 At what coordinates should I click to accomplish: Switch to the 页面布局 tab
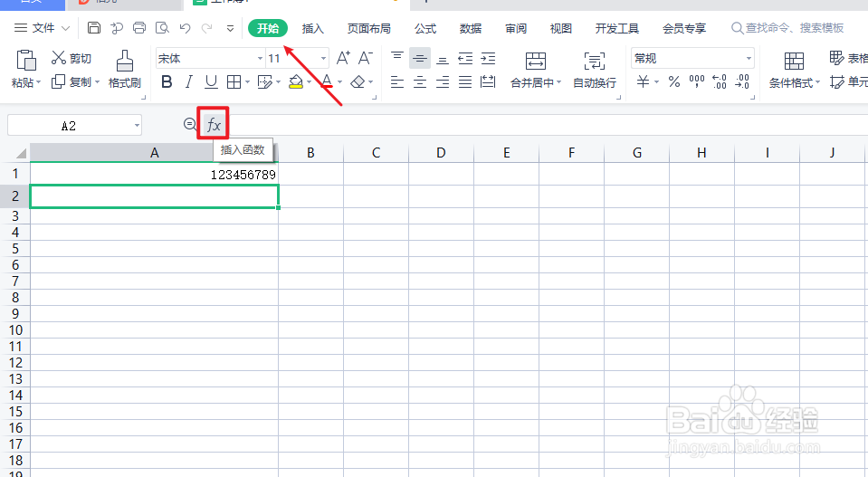pos(369,28)
